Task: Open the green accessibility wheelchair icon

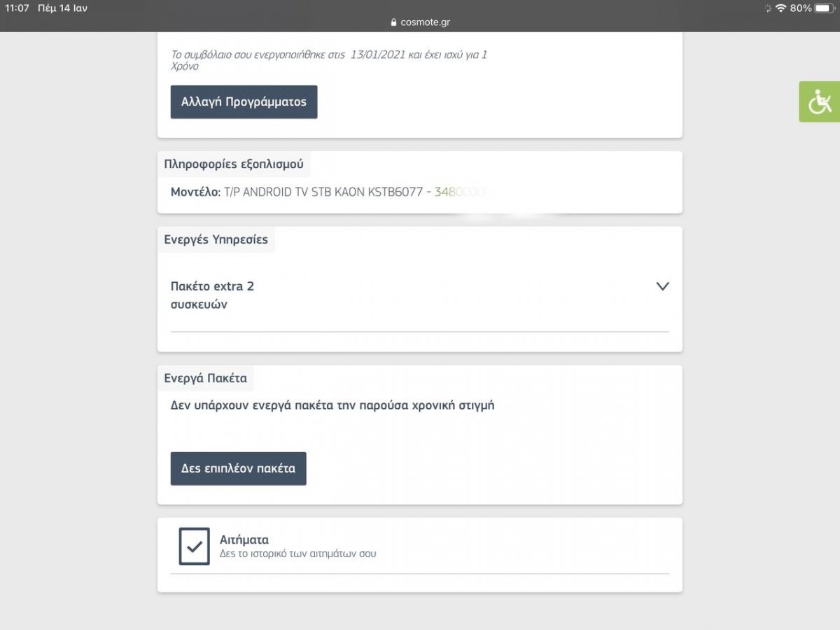Action: tap(820, 102)
